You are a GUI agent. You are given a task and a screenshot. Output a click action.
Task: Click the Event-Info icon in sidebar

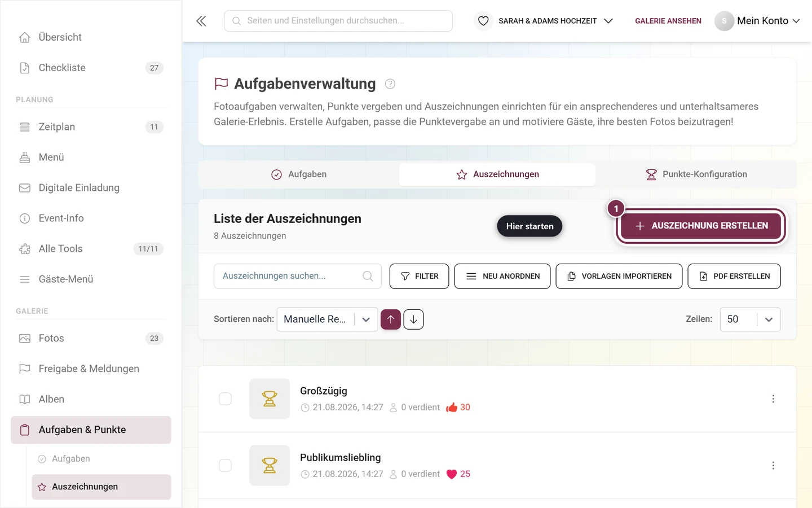(x=25, y=218)
